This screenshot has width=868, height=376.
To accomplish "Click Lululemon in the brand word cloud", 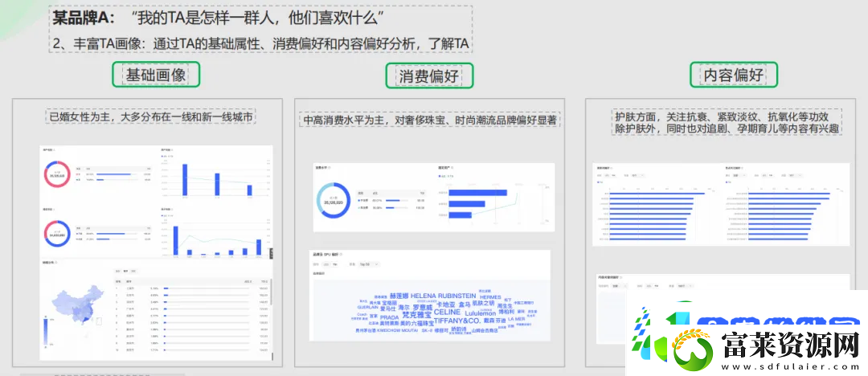I will coord(480,313).
